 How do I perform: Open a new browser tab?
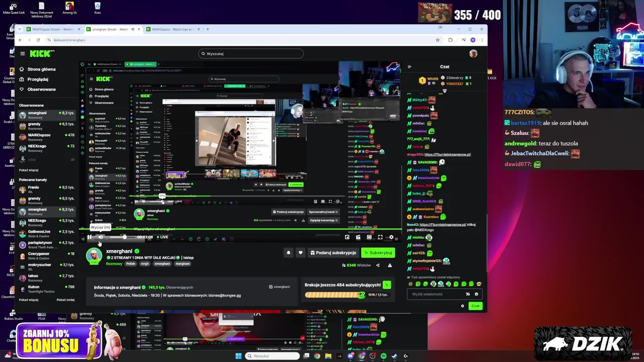(x=207, y=29)
